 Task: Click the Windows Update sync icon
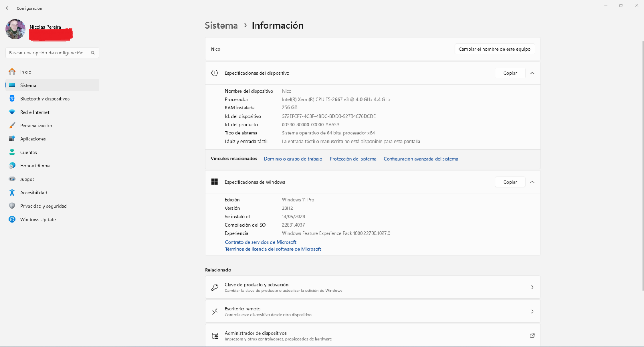(12, 219)
